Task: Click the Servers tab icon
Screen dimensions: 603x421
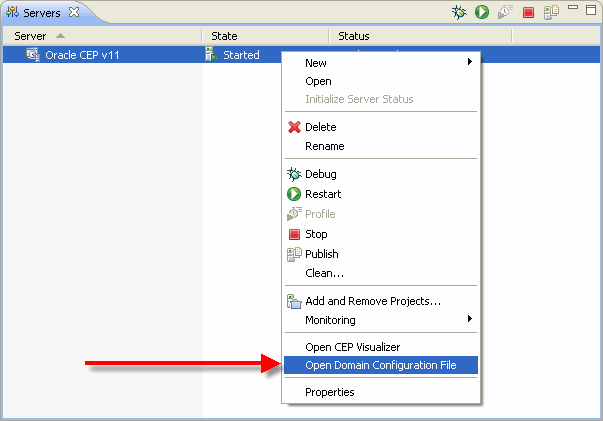Action: click(12, 12)
